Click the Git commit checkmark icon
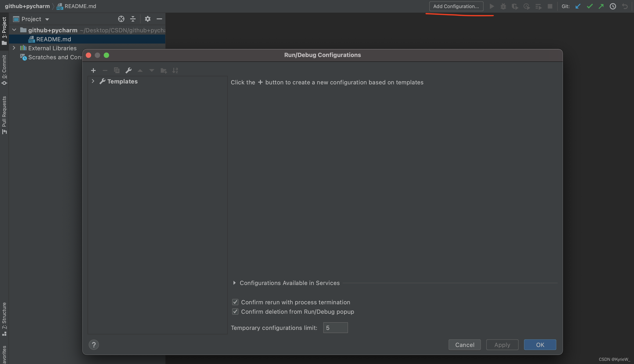The image size is (634, 364). coord(590,6)
